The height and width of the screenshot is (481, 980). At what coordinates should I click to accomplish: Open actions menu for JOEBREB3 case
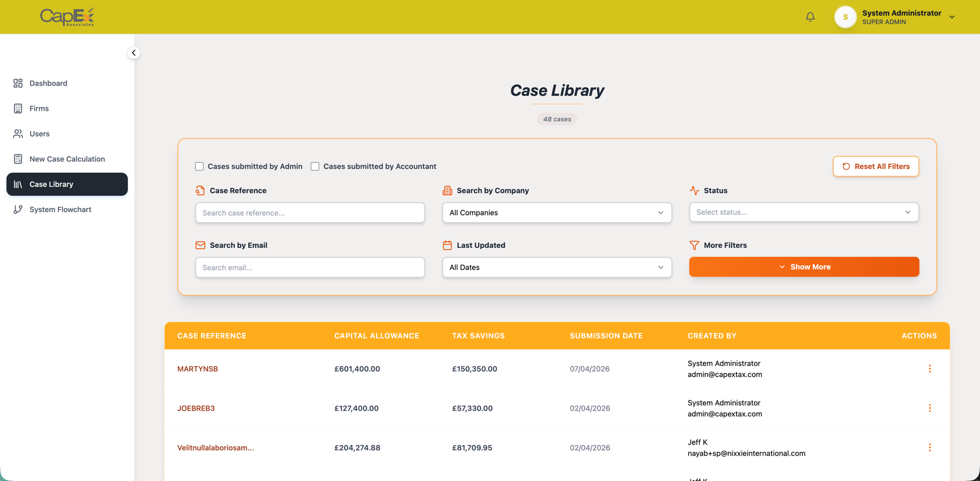[x=929, y=408]
